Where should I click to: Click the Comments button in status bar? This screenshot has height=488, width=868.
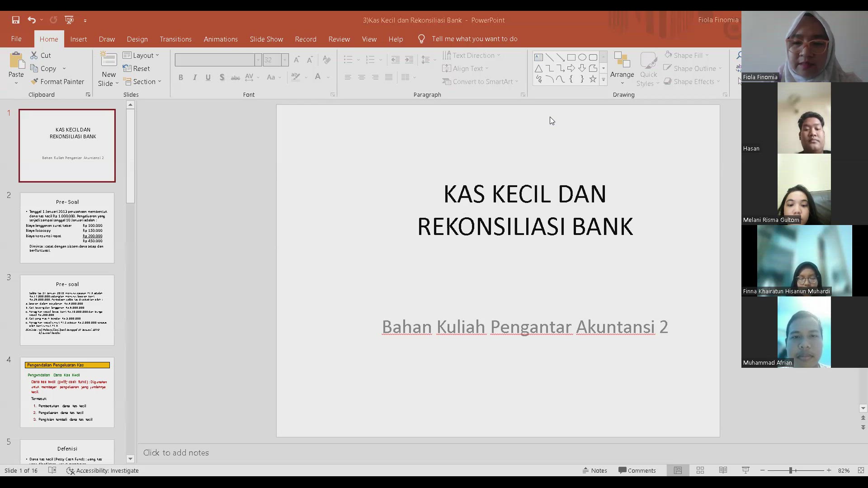coord(637,470)
